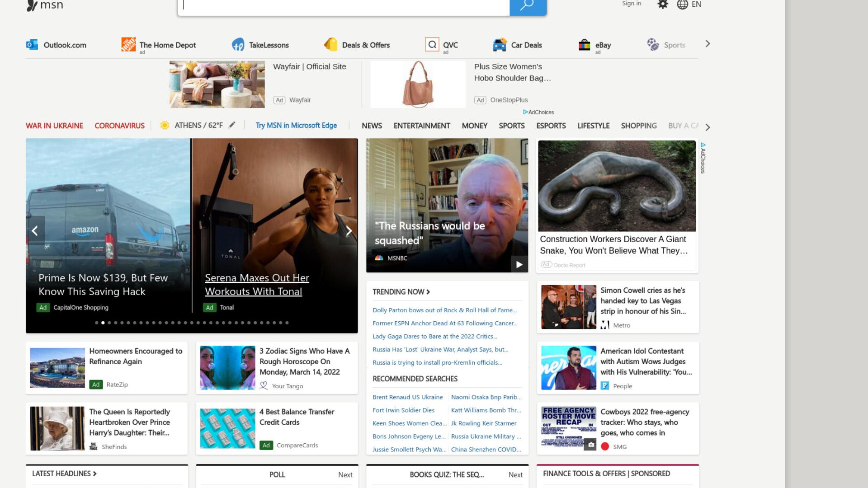The height and width of the screenshot is (488, 868).
Task: Click Next in the Books Quiz card
Action: coord(515,475)
